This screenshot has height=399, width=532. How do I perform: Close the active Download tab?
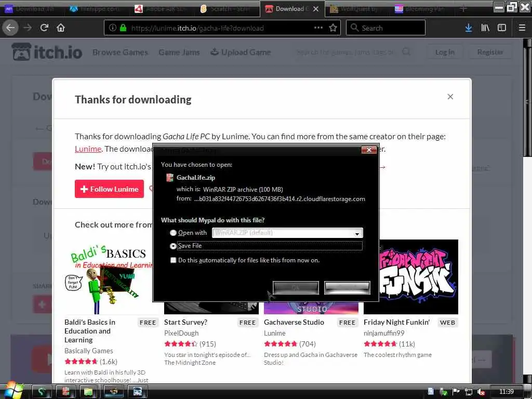pyautogui.click(x=316, y=9)
